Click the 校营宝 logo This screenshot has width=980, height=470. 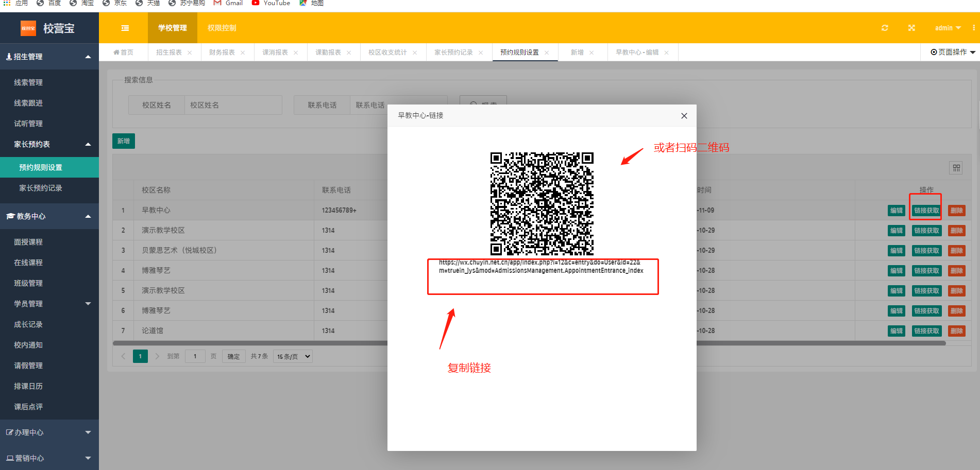tap(48, 28)
